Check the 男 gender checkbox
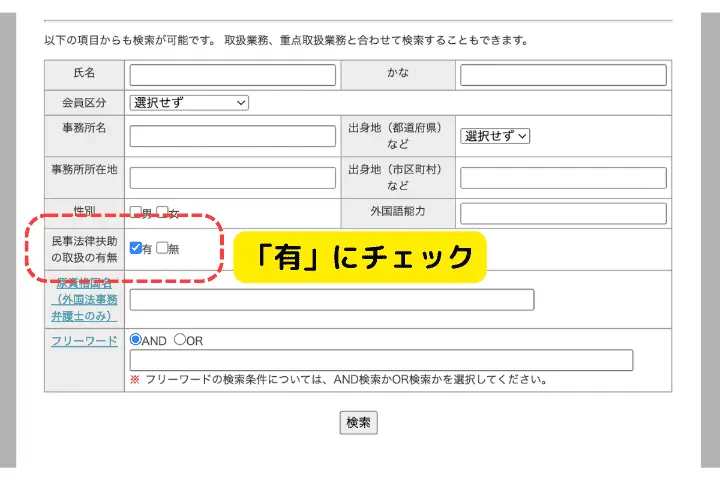Viewport: 720px width, 480px height. coord(136,213)
